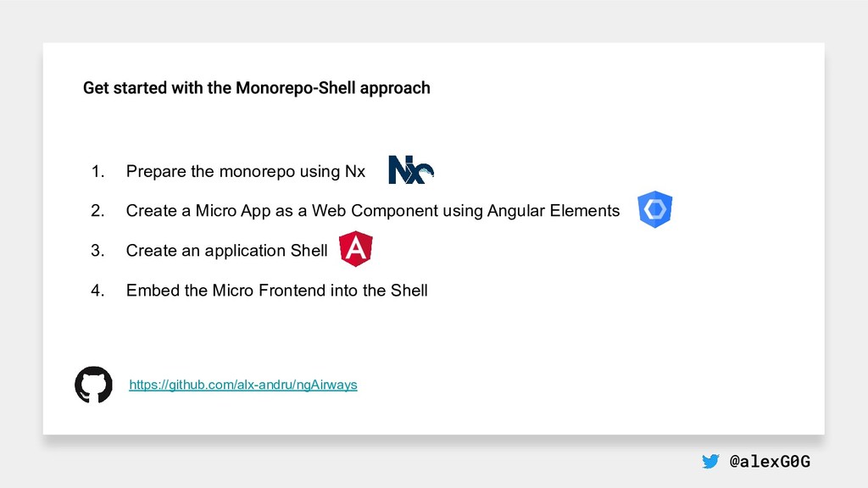Open the github.com/alx-andru/ngAirways link
Image resolution: width=868 pixels, height=488 pixels.
point(242,385)
